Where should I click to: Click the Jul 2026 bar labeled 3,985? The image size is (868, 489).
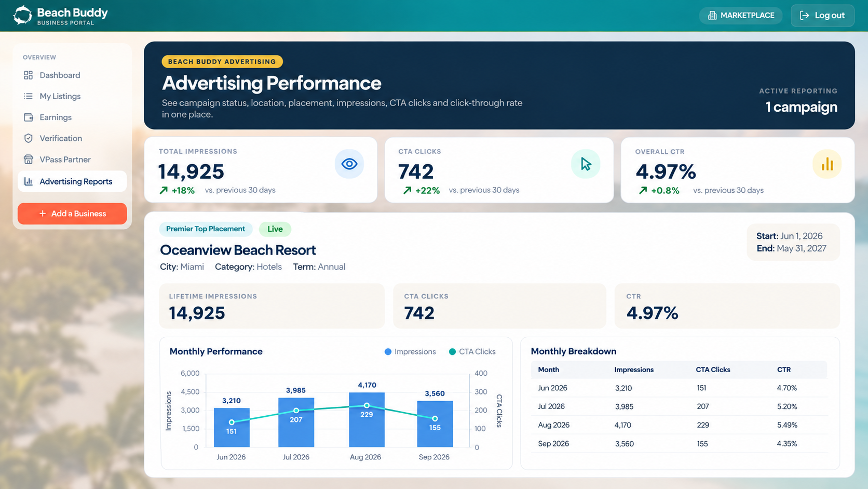(296, 422)
